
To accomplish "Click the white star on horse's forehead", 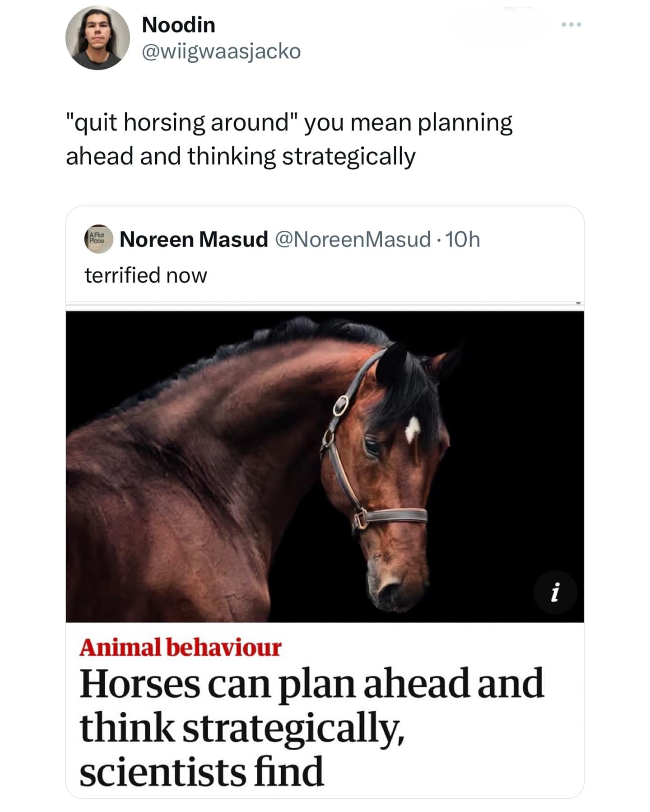I will tap(412, 429).
